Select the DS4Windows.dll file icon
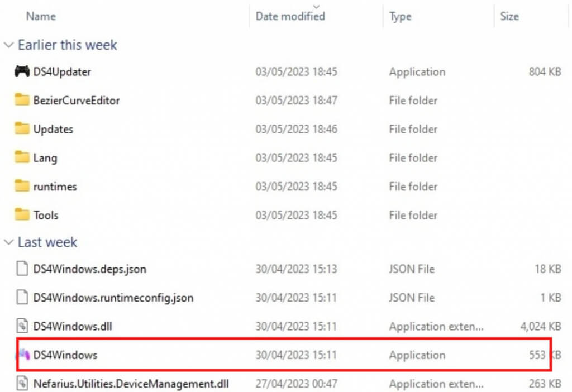The height and width of the screenshot is (392, 572). (22, 326)
